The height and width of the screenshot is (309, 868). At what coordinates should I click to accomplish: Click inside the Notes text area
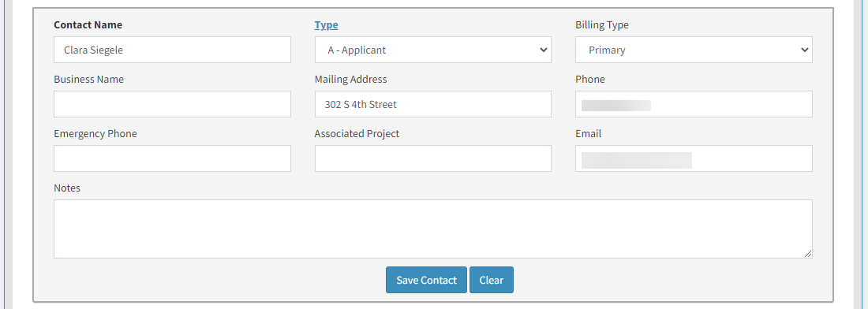coord(433,229)
